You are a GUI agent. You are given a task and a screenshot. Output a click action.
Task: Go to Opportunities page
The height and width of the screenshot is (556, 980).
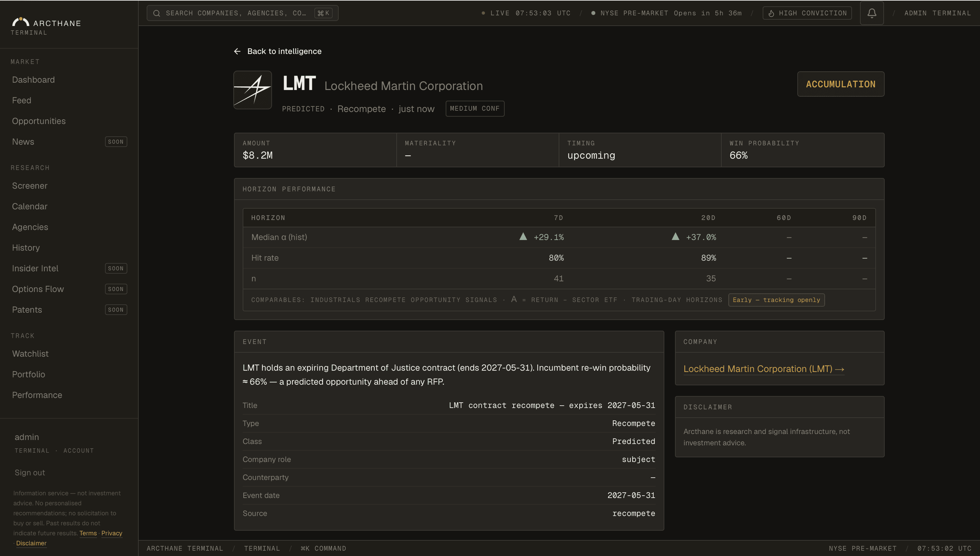tap(39, 121)
